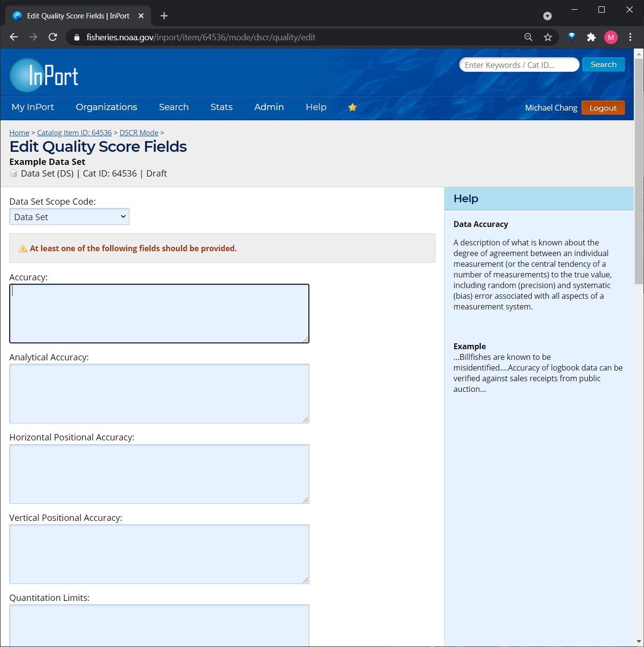Switch to the Edit Quality Score Fields tab
The image size is (644, 647).
coord(78,16)
